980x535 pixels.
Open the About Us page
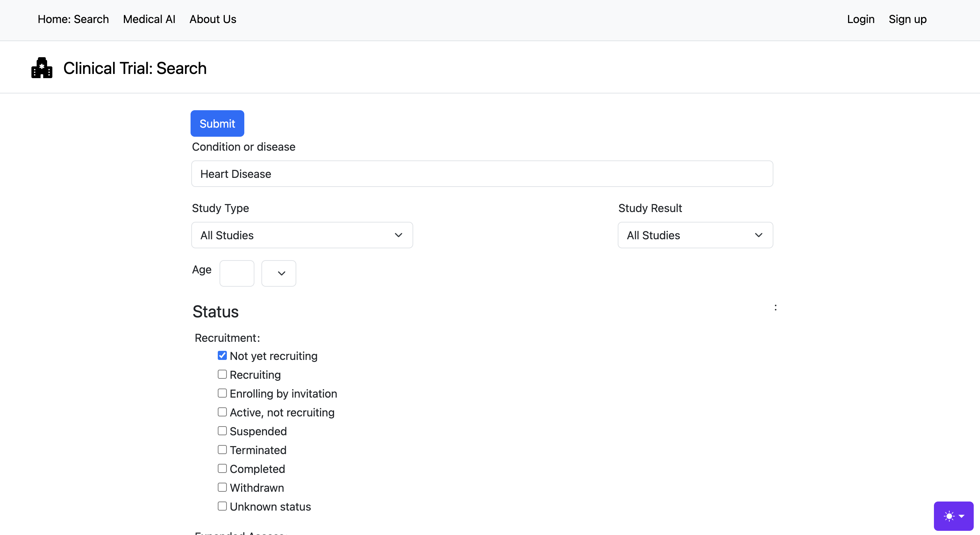[x=213, y=19]
